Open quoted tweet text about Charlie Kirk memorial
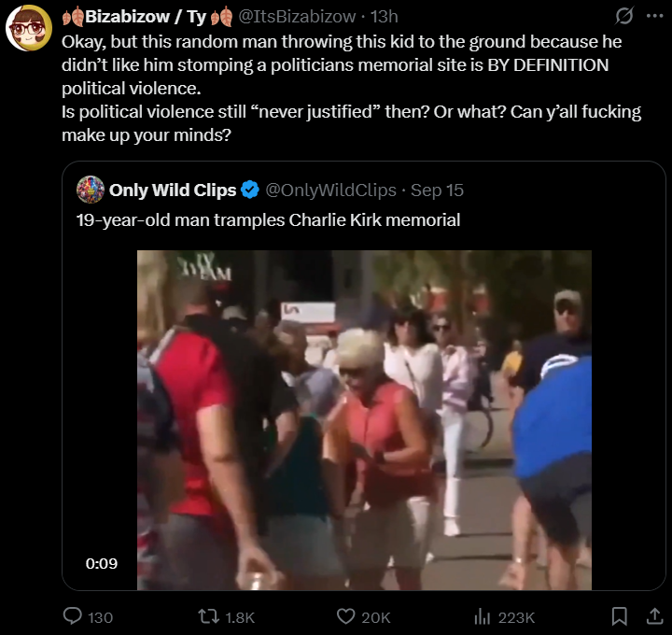 point(268,220)
